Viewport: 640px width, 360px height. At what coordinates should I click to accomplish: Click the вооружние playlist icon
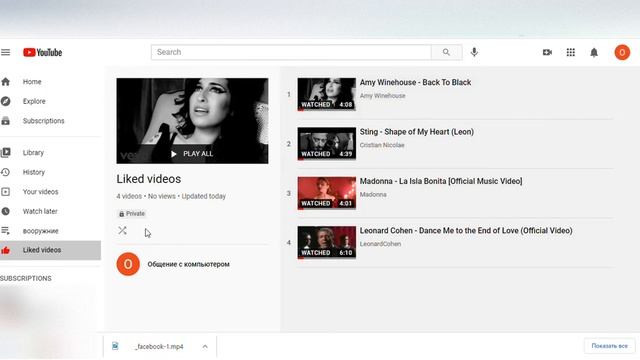coord(6,231)
